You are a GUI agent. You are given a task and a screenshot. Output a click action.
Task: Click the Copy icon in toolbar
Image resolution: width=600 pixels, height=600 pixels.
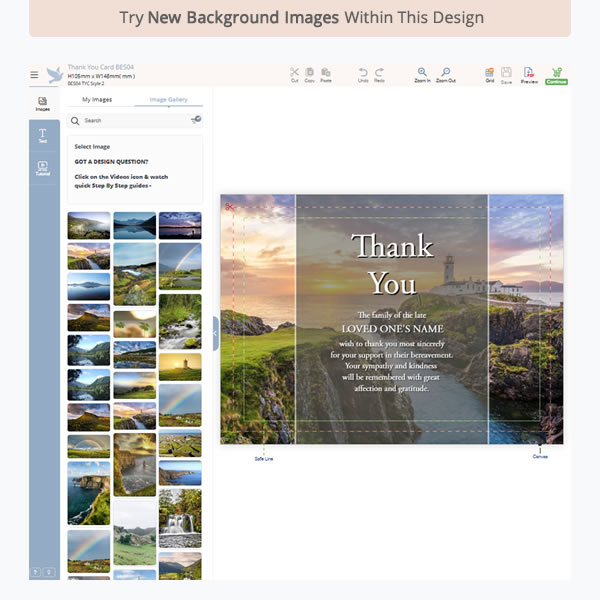[x=310, y=73]
